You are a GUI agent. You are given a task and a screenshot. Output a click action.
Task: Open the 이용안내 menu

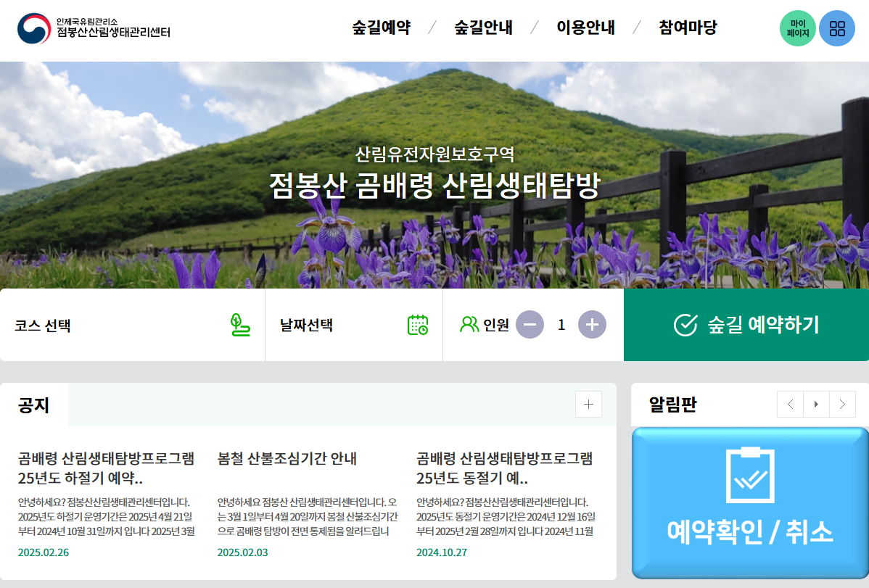586,27
